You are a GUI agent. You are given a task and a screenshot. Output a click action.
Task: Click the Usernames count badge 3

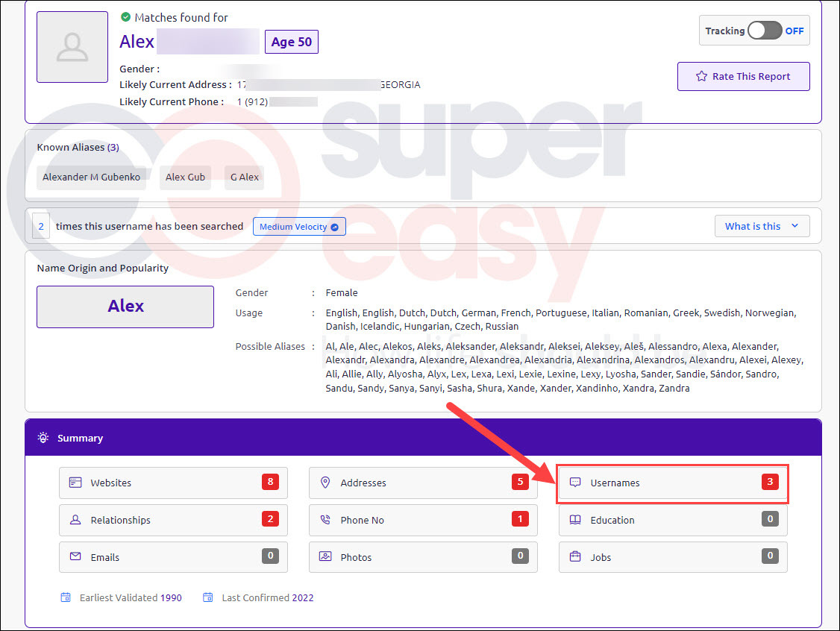[x=771, y=482]
